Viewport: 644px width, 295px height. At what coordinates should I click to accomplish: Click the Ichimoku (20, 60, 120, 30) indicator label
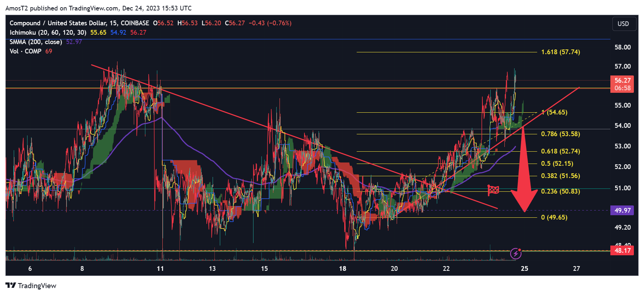48,32
